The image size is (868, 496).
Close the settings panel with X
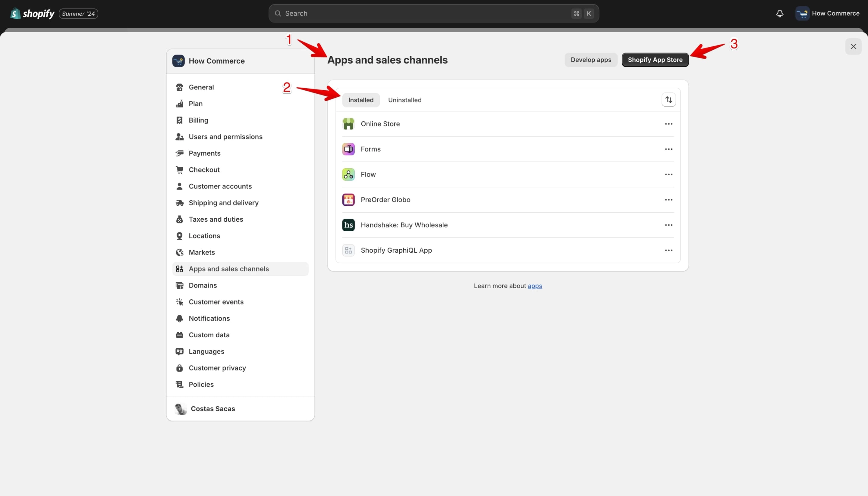(x=853, y=47)
